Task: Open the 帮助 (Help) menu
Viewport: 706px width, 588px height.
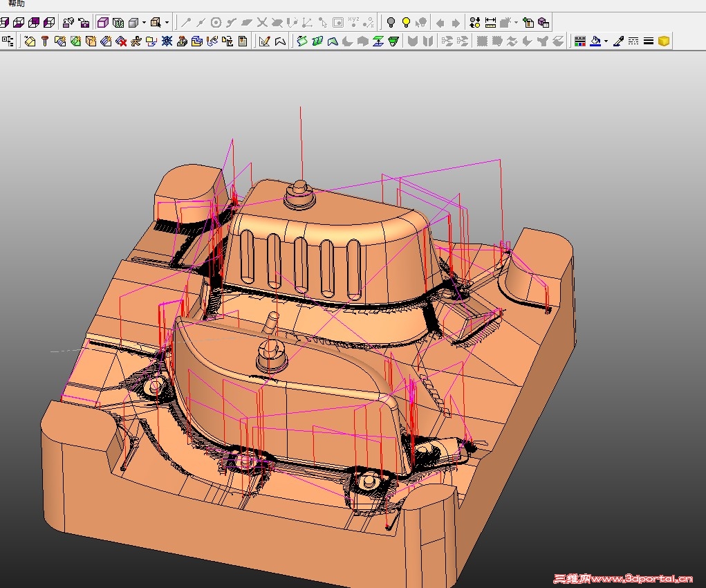Action: point(17,4)
